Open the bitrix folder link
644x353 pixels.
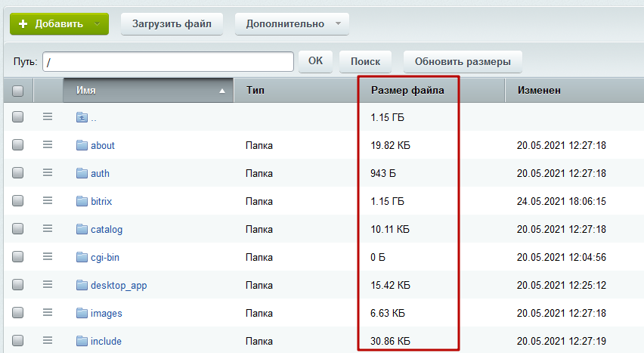101,201
